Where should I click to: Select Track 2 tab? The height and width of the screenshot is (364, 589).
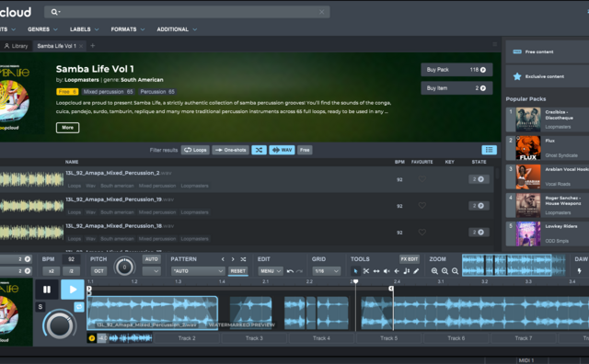pyautogui.click(x=187, y=338)
